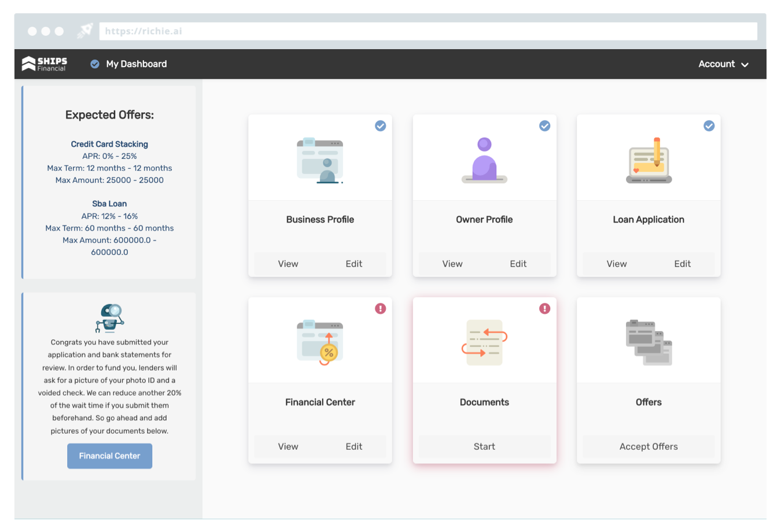Screen dimensions: 781x532
Task: Click the Offers stacked windows illustration
Action: pos(649,342)
